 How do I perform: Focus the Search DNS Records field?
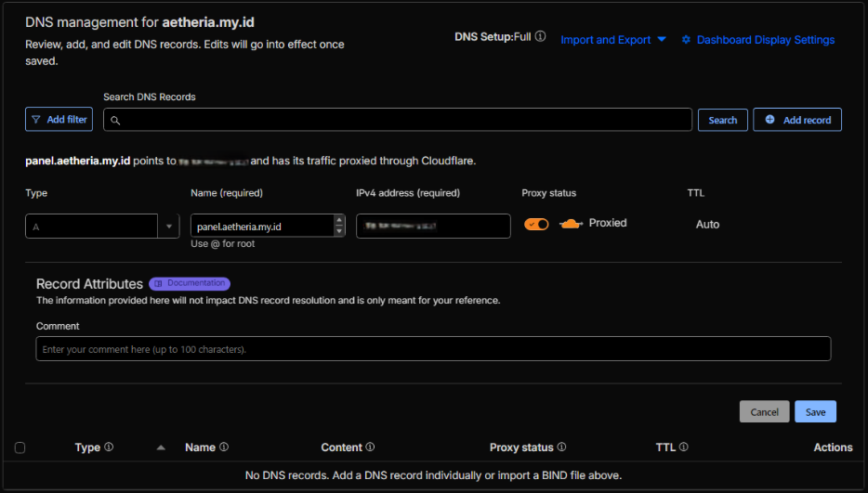click(x=400, y=120)
